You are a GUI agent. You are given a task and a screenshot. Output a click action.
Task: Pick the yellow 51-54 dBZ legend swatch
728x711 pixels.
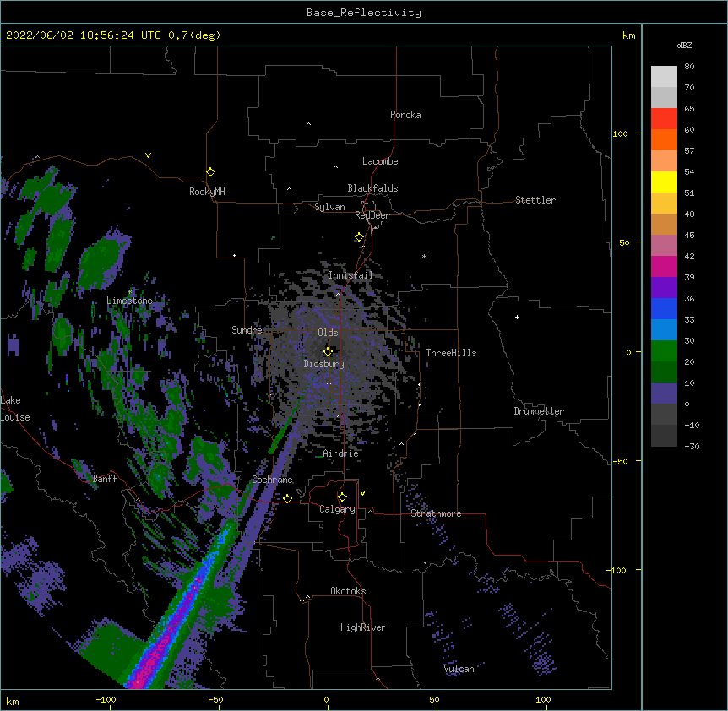664,182
